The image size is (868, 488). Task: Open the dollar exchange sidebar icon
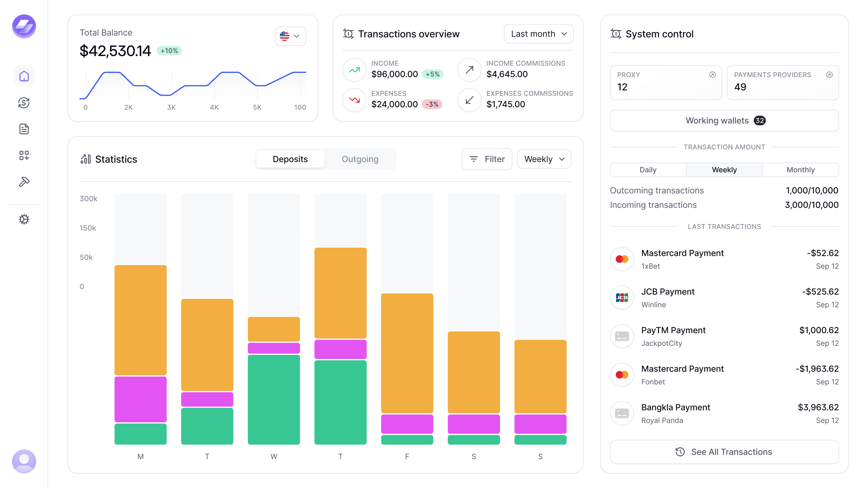(24, 103)
